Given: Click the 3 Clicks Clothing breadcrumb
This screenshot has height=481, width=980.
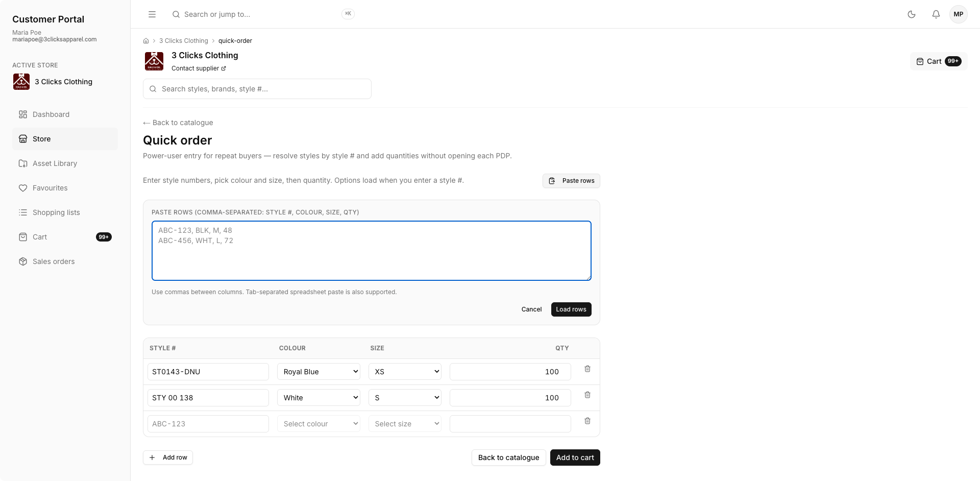Looking at the screenshot, I should [x=184, y=41].
